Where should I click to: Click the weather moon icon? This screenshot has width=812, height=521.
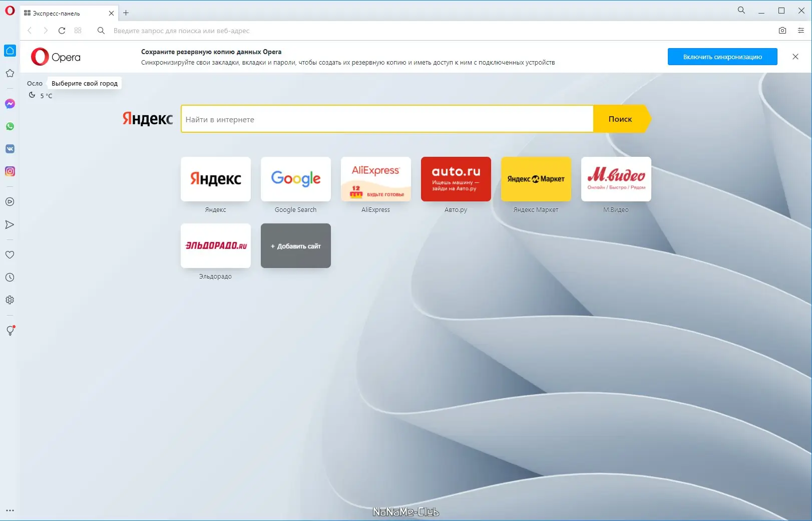pyautogui.click(x=32, y=95)
